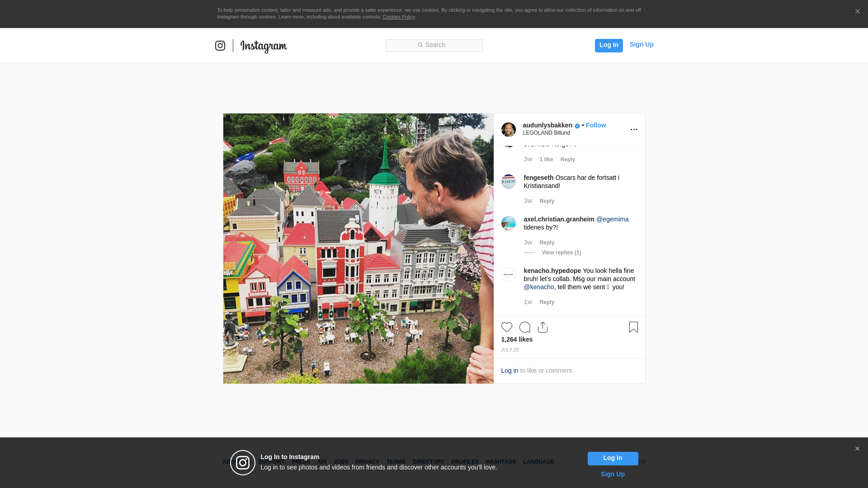Open the TERMS footer link
The image size is (868, 488).
pyautogui.click(x=396, y=462)
